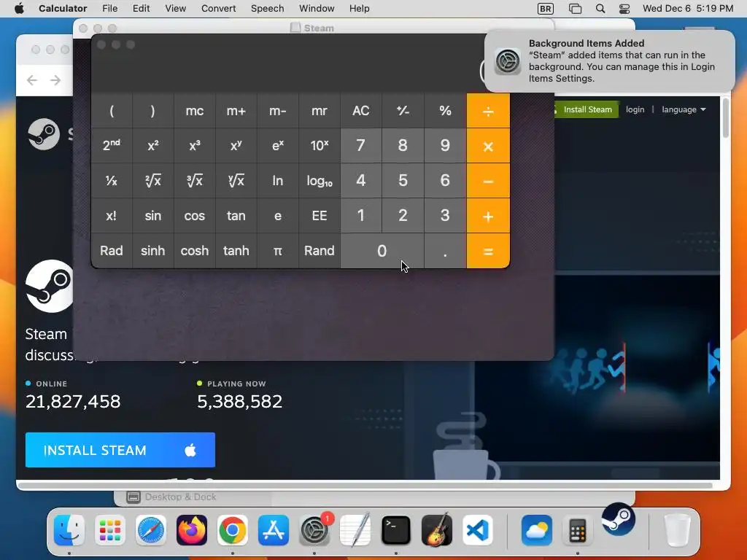Click the 0 key in Calculator
Viewport: 747px width, 560px height.
point(382,251)
